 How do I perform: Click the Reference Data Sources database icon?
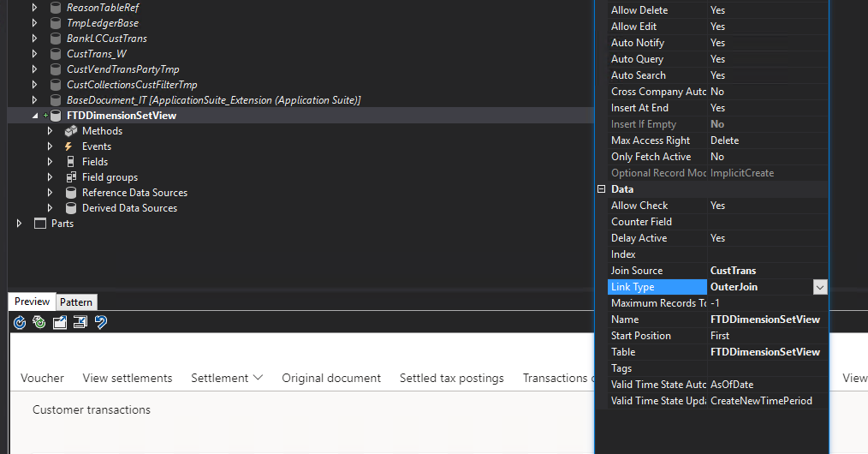coord(71,193)
